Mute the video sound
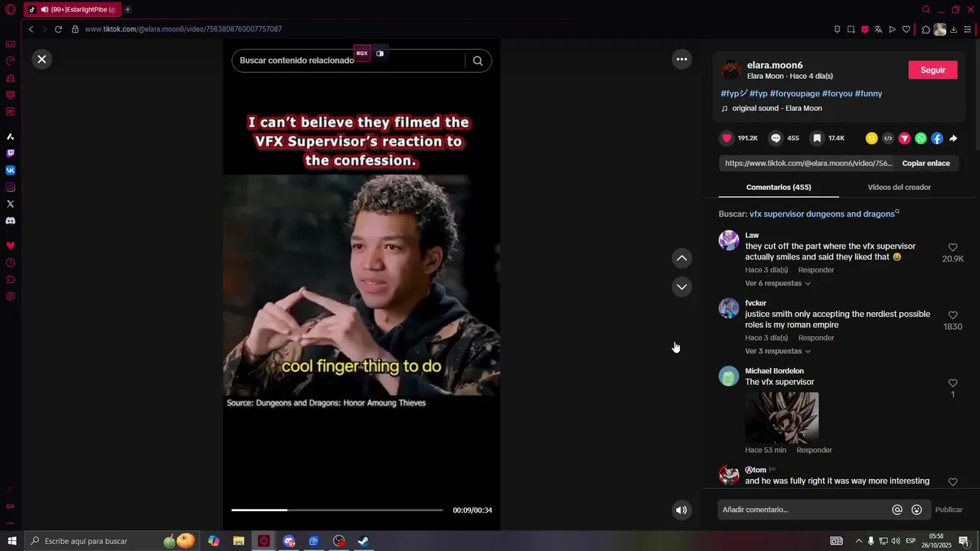 pyautogui.click(x=681, y=510)
